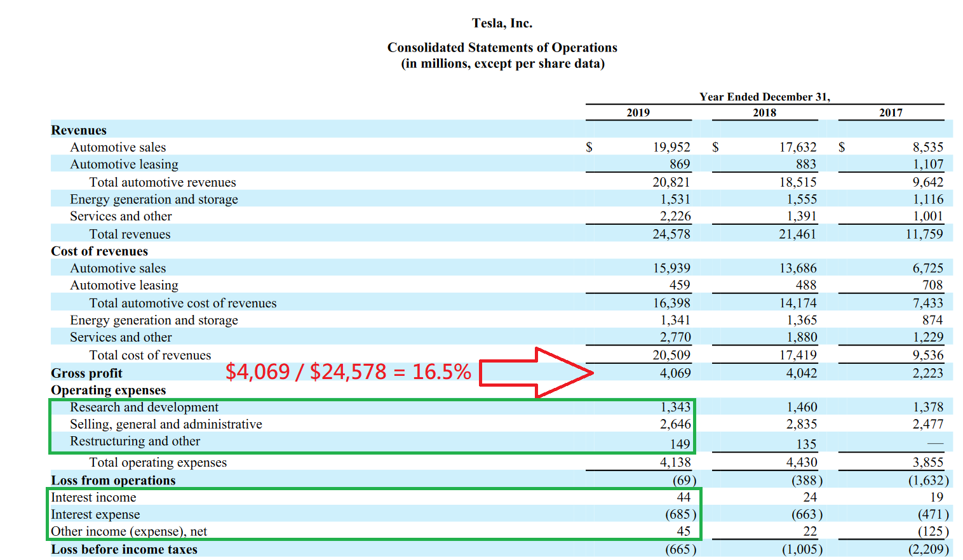
Task: Select 2019 total automotive cost 16,398
Action: click(671, 303)
